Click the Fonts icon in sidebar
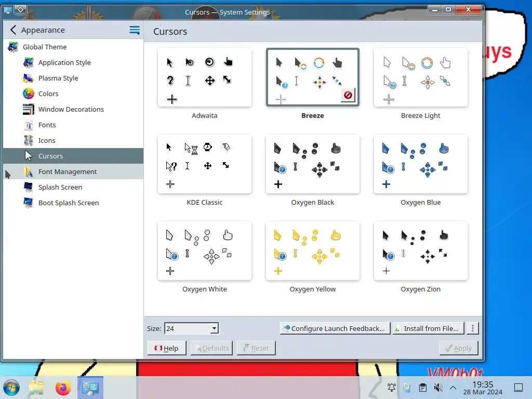 (x=29, y=125)
